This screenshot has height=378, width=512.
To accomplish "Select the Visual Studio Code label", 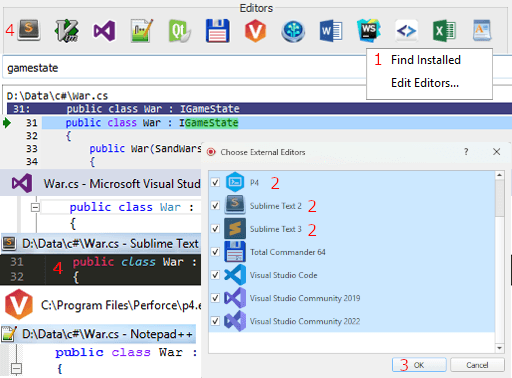I will tap(284, 275).
